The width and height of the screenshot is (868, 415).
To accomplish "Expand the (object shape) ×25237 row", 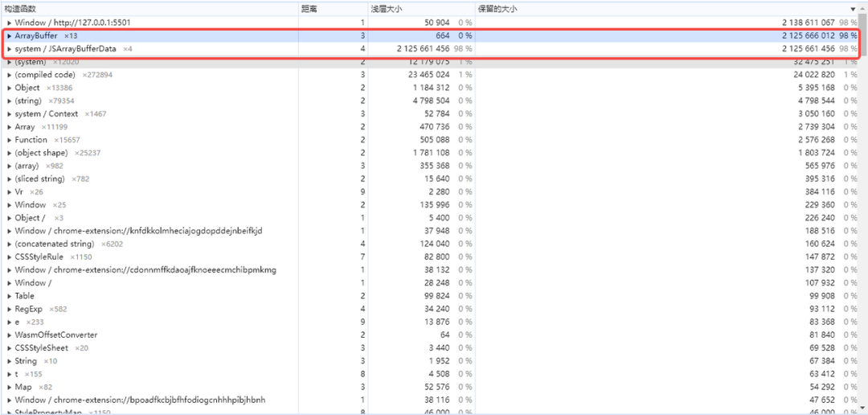I will pos(10,153).
